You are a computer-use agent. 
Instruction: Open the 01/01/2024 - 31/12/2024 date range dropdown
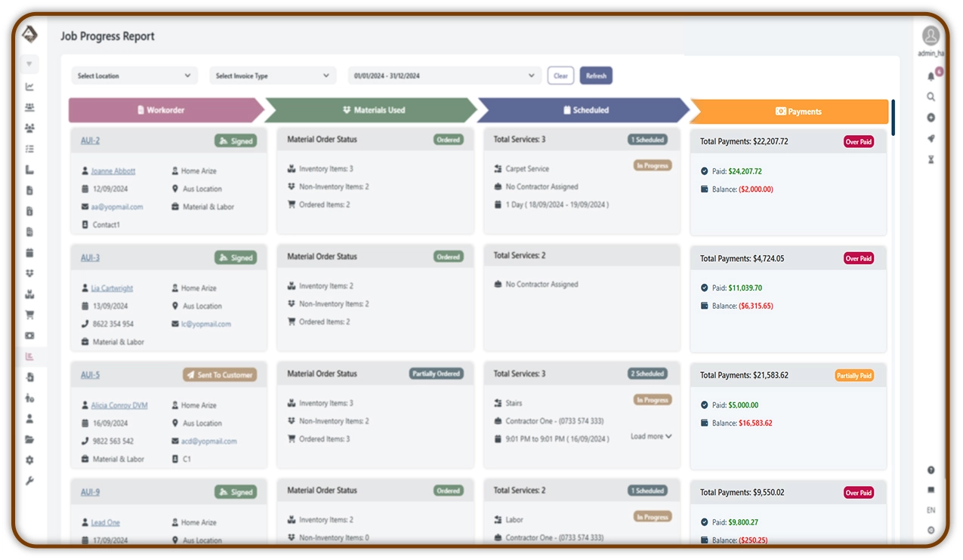444,75
